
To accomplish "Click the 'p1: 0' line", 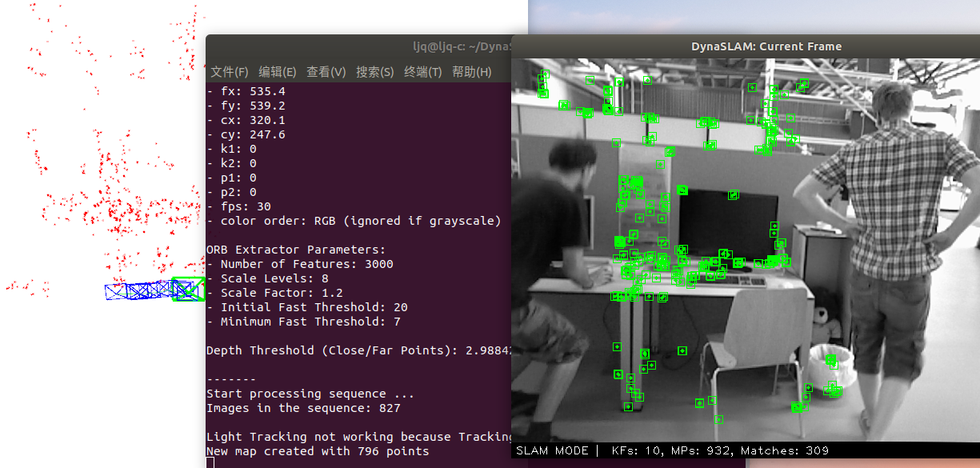I will coord(232,178).
